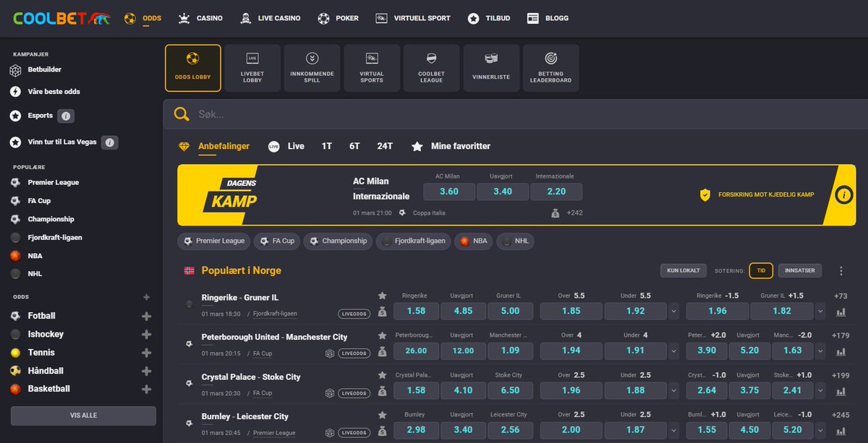
Task: Toggle the favorite star on Burnley - Leicester City
Action: coord(382,413)
